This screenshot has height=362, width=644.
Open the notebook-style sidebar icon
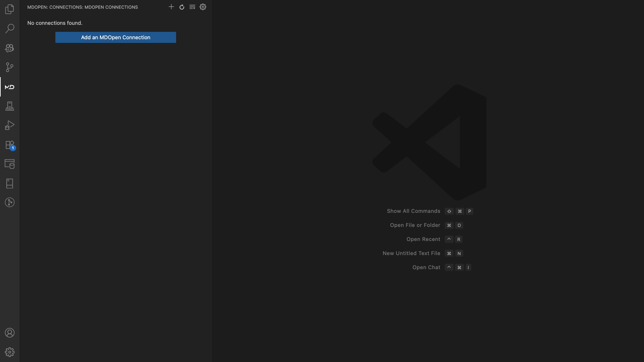click(9, 183)
